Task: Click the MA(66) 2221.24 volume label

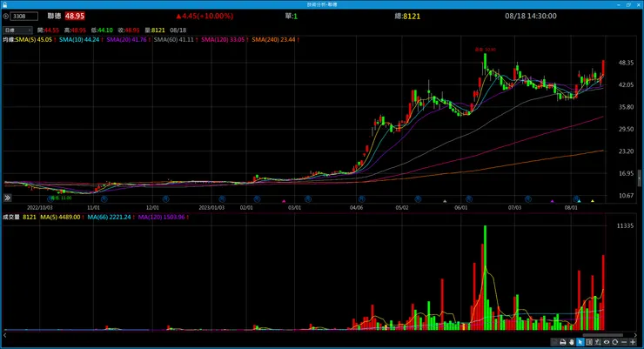Action: click(x=109, y=217)
